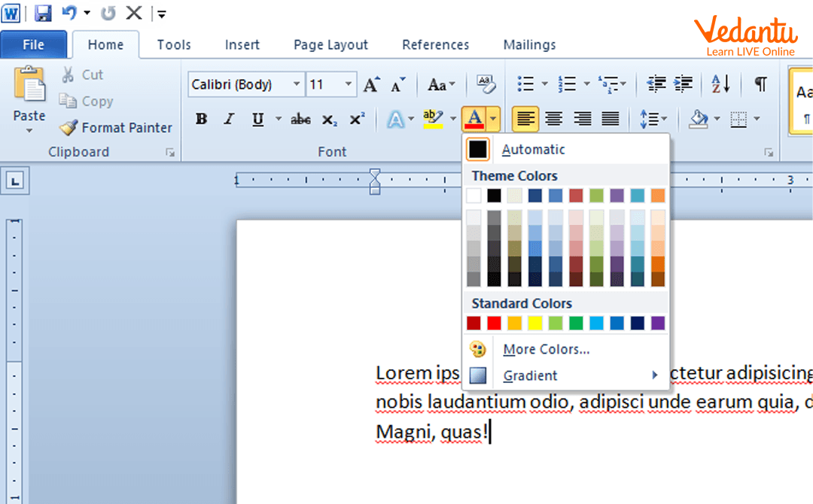Viewport: 813px width, 504px height.
Task: Toggle Italic formatting
Action: [x=229, y=119]
